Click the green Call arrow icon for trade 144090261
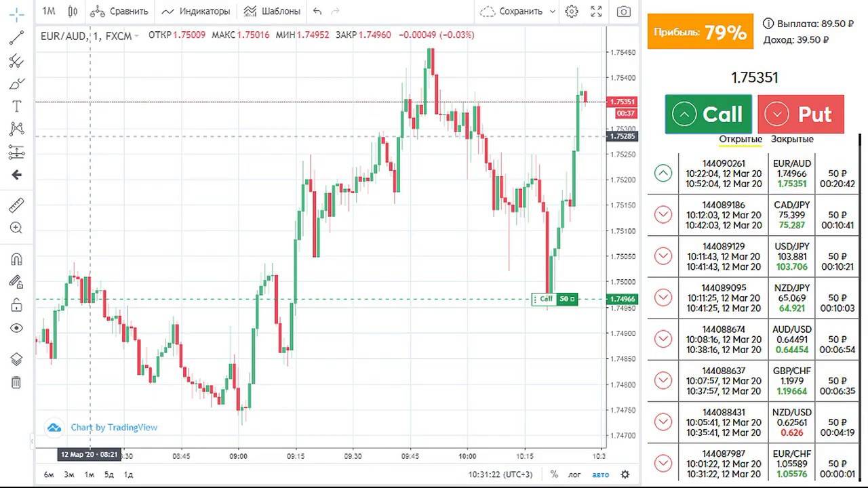The width and height of the screenshot is (868, 488). tap(663, 173)
